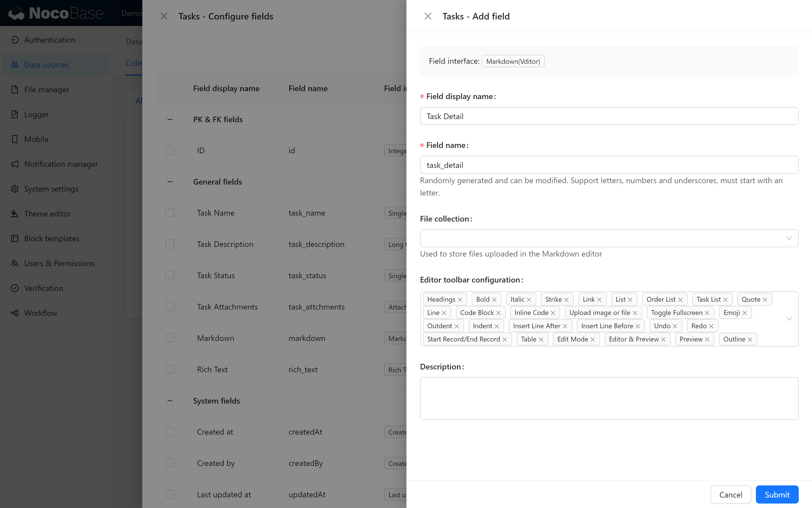Open Data sources in the sidebar
The height and width of the screenshot is (508, 812).
pos(55,65)
